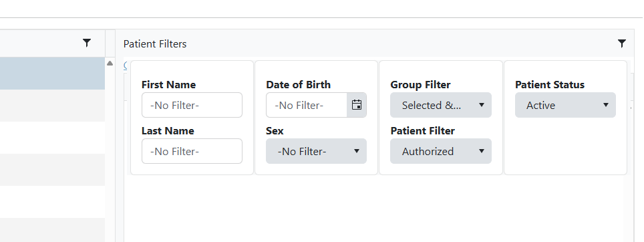The width and height of the screenshot is (644, 242).
Task: Select the first gray row below the highlighted row
Action: coord(52,106)
